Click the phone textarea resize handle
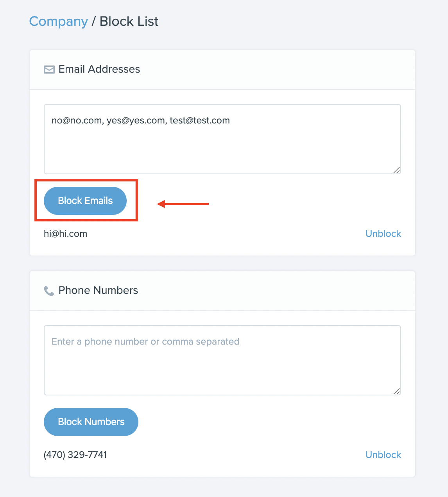This screenshot has height=497, width=448. pyautogui.click(x=396, y=391)
